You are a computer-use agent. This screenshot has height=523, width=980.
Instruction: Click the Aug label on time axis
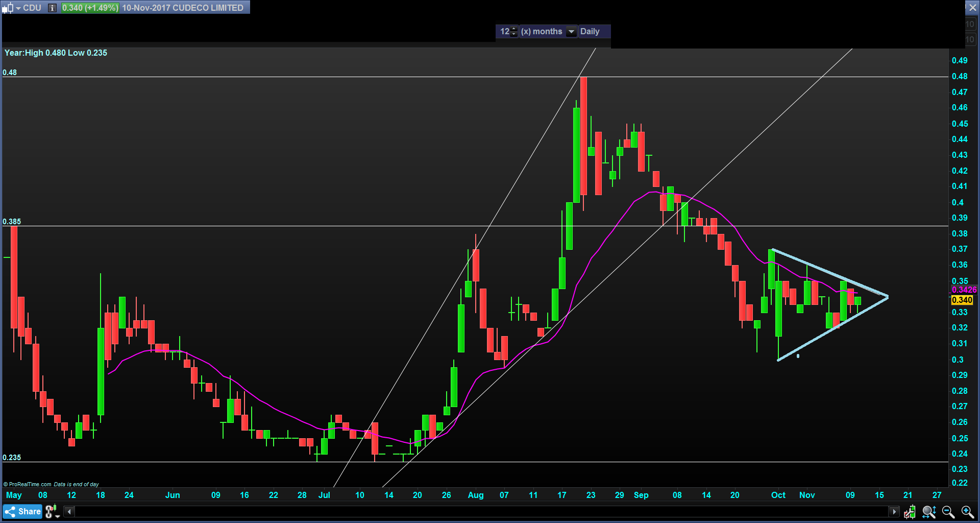476,495
